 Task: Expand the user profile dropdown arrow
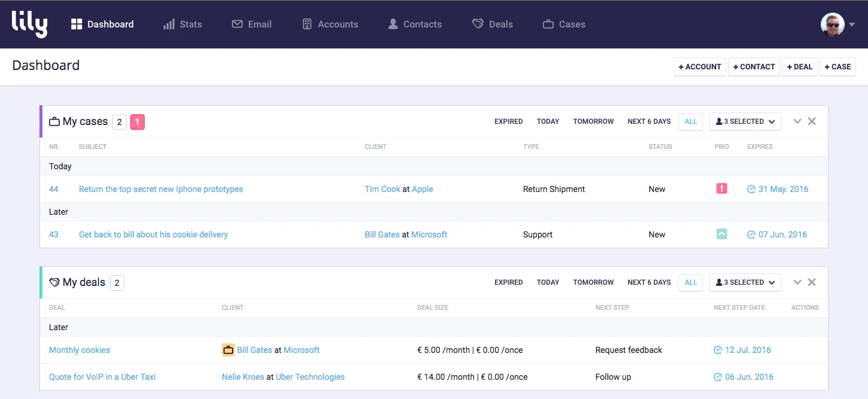[852, 25]
